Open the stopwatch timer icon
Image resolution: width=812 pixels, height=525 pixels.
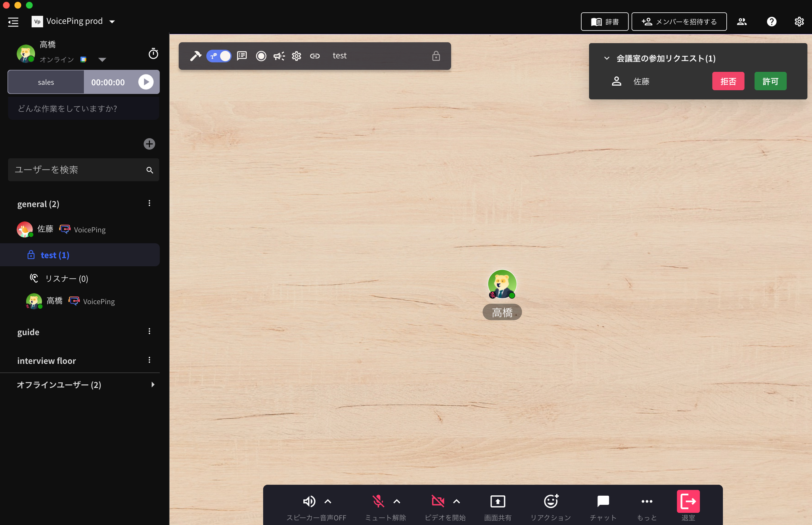(x=153, y=53)
